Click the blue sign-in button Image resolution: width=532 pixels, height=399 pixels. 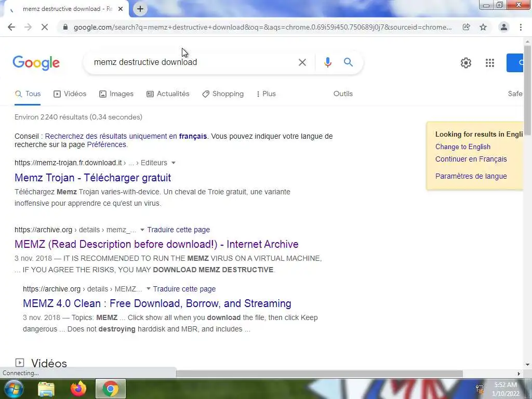pyautogui.click(x=515, y=63)
